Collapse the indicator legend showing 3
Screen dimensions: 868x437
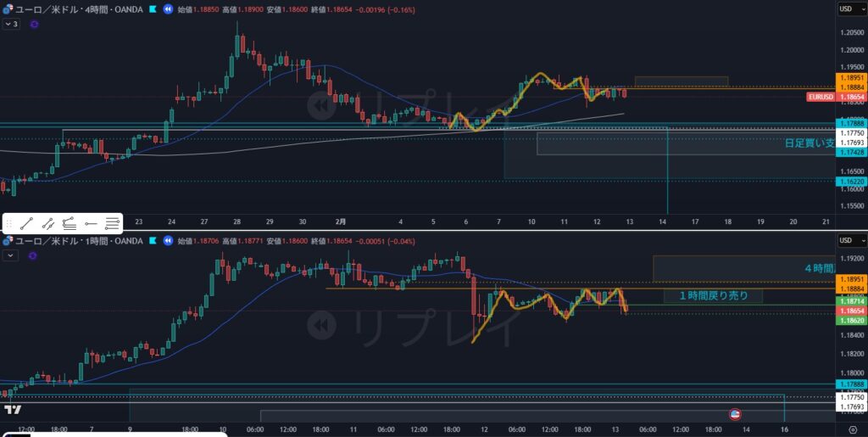11,25
